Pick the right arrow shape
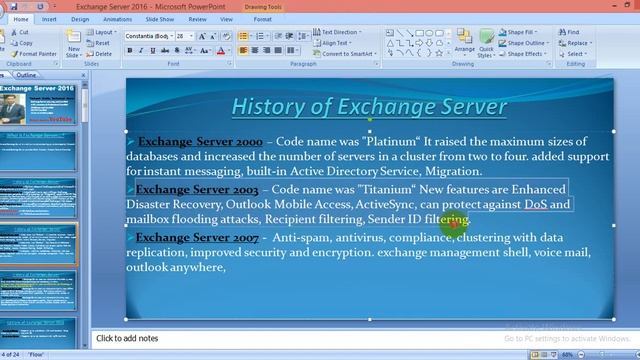Image resolution: width=640 pixels, height=360 pixels. [420, 43]
